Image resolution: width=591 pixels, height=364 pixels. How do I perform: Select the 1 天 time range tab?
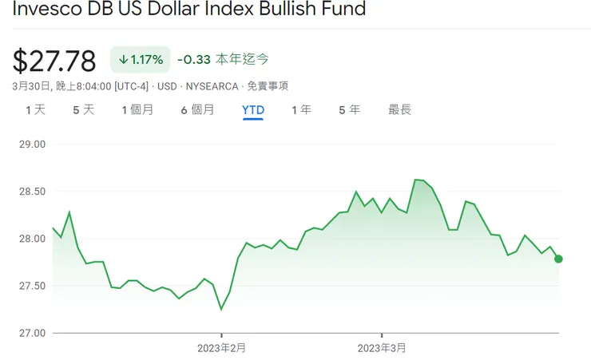tap(36, 110)
